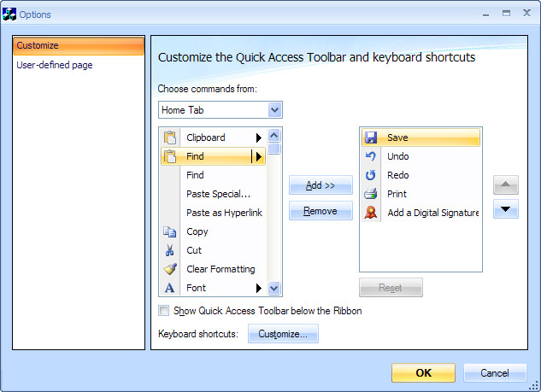This screenshot has width=541, height=392.
Task: Click the command list scroll-down arrow
Action: [274, 288]
